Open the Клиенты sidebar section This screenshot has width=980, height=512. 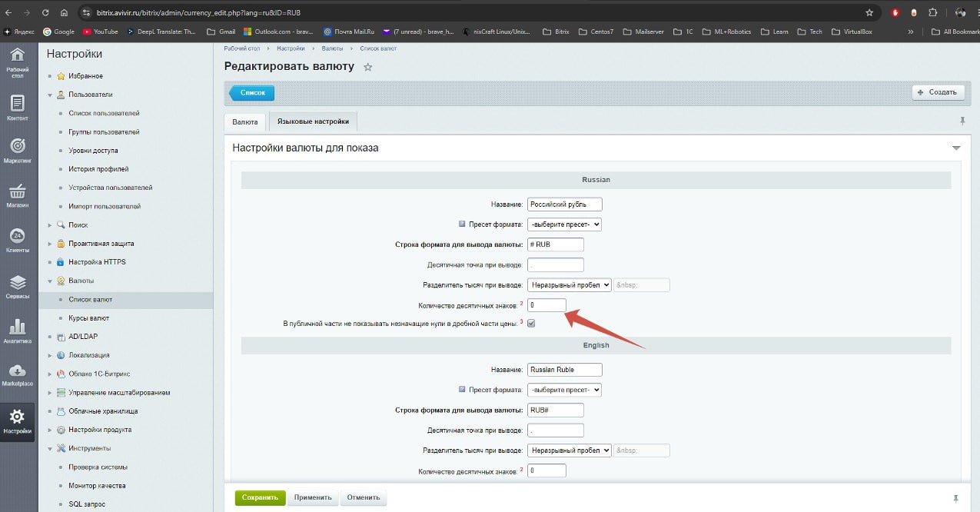17,240
